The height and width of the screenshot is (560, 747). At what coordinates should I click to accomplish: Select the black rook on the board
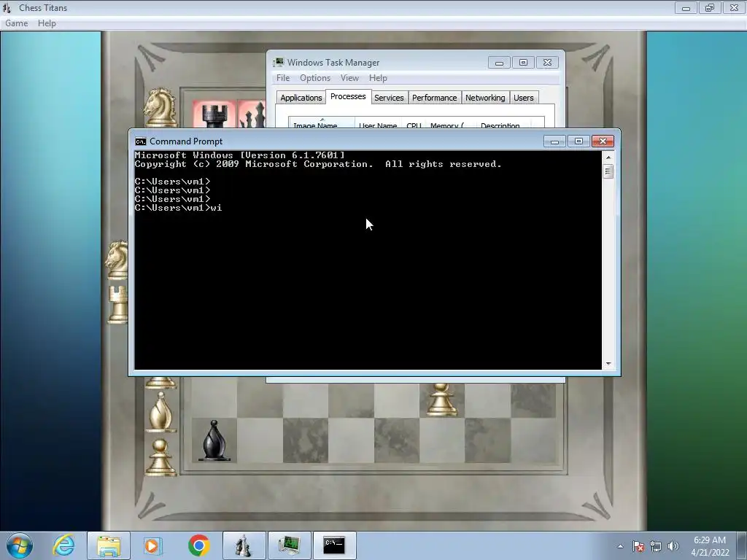pos(214,116)
